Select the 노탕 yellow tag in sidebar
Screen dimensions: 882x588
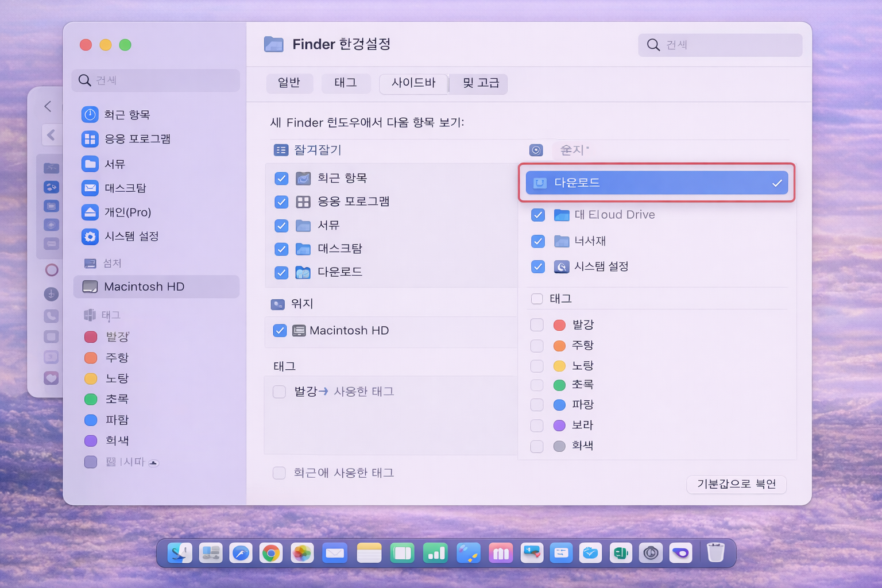[108, 378]
